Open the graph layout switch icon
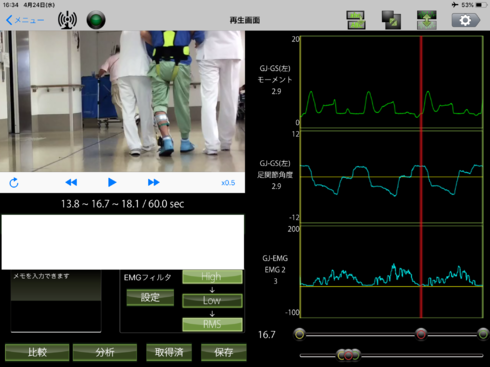 click(x=356, y=20)
